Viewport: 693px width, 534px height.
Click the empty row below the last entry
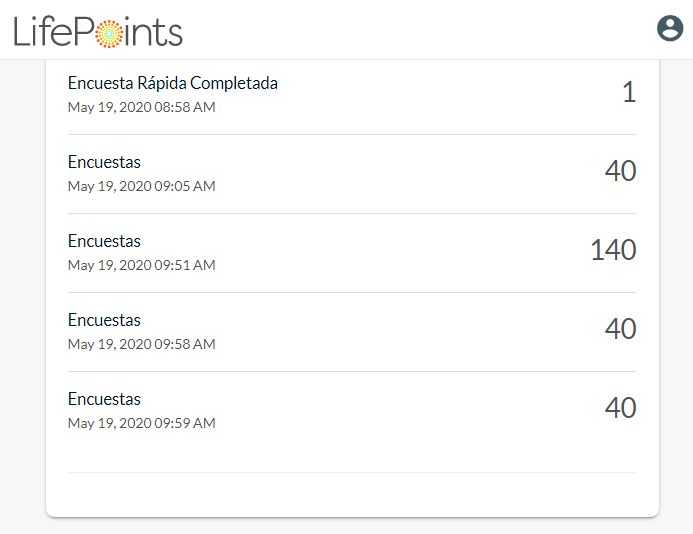pyautogui.click(x=352, y=492)
